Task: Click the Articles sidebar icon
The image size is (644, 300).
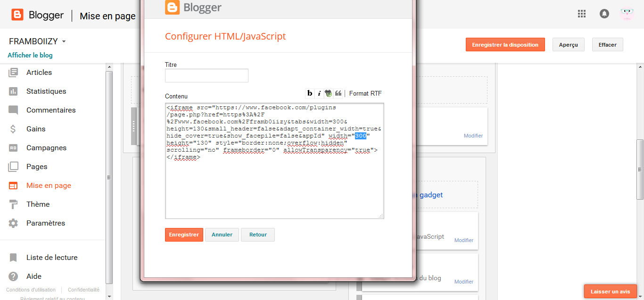Action: pyautogui.click(x=13, y=73)
